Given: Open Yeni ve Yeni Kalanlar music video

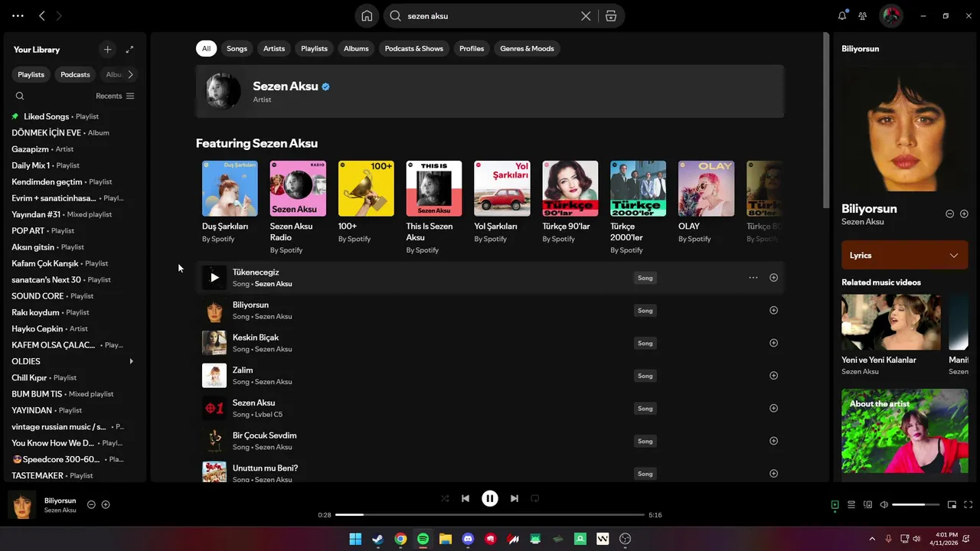Looking at the screenshot, I should pyautogui.click(x=891, y=334).
